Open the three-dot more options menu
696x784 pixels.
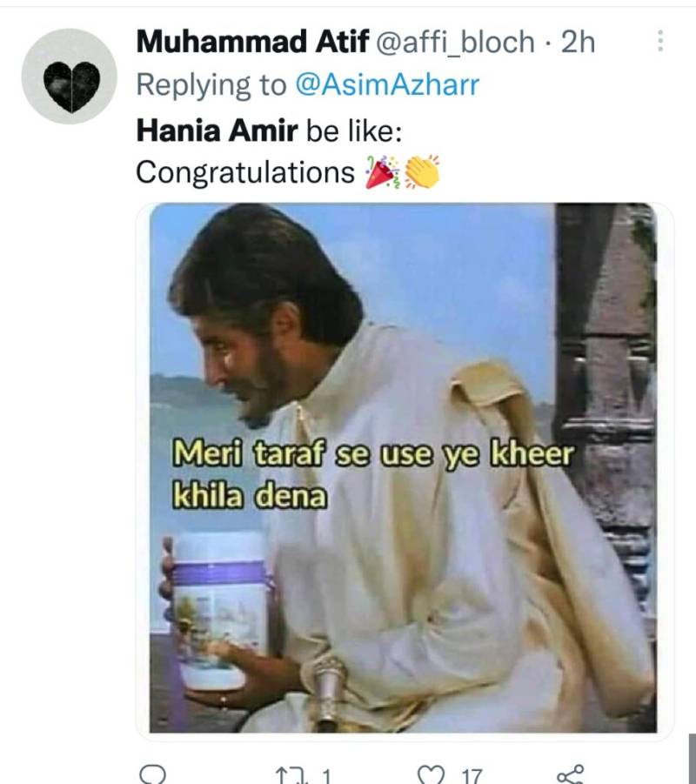pyautogui.click(x=660, y=41)
